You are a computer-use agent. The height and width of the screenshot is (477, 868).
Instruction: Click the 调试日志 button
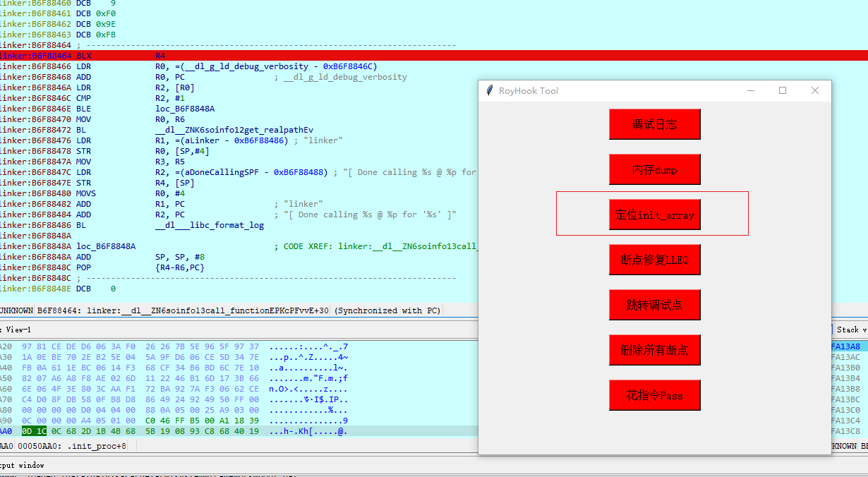tap(655, 124)
